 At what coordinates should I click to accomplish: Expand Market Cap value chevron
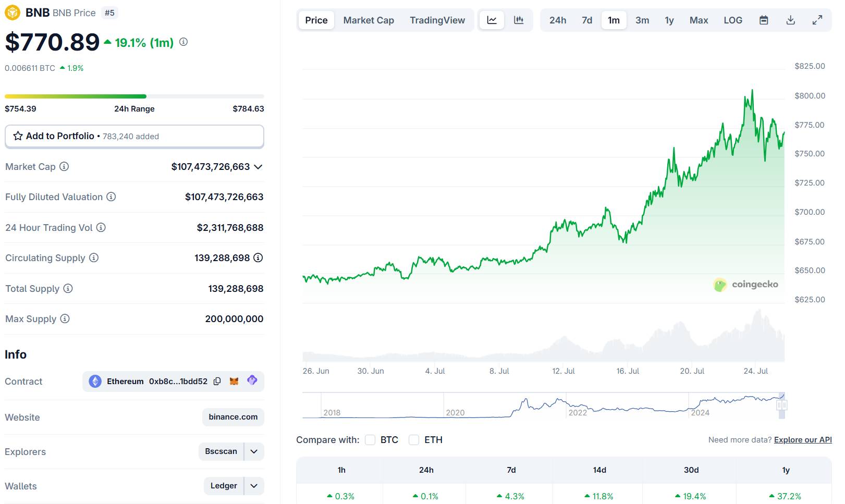click(258, 167)
